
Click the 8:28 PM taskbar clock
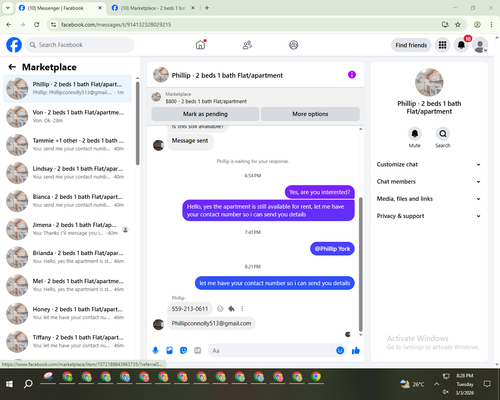tap(465, 376)
